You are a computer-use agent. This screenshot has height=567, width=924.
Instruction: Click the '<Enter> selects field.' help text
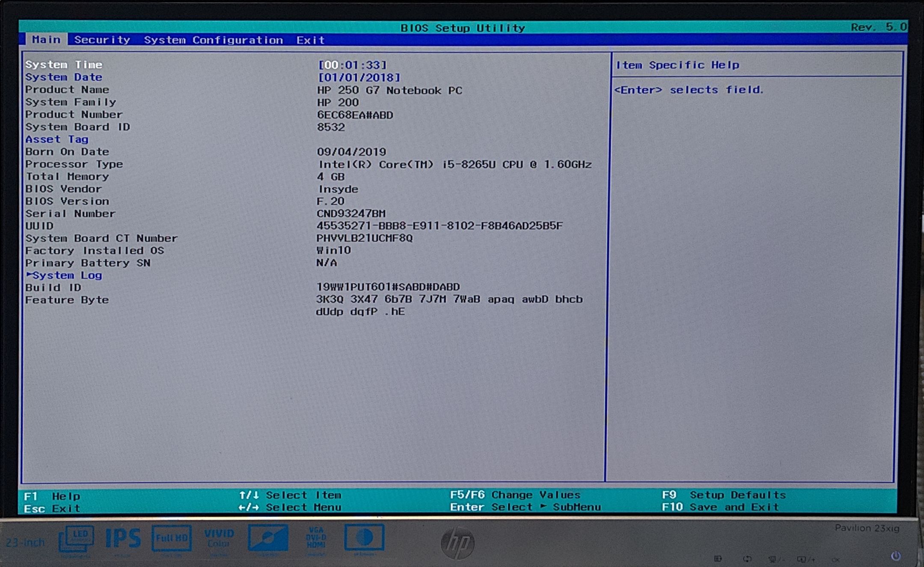689,90
